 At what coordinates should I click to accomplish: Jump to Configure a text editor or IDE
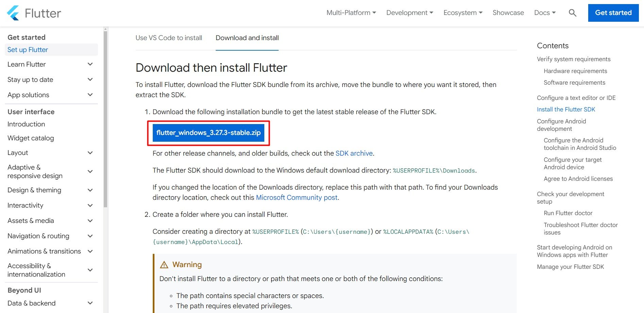(576, 98)
